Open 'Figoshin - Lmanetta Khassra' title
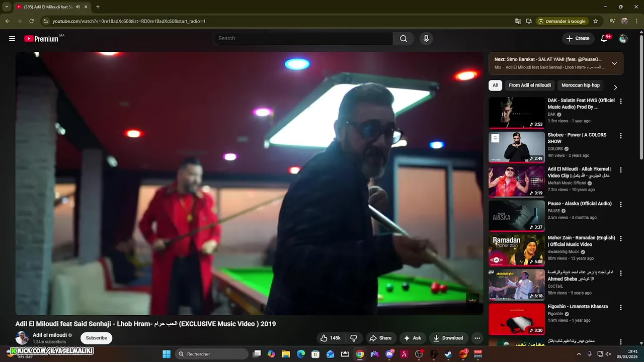This screenshot has height=362, width=644. tap(578, 306)
